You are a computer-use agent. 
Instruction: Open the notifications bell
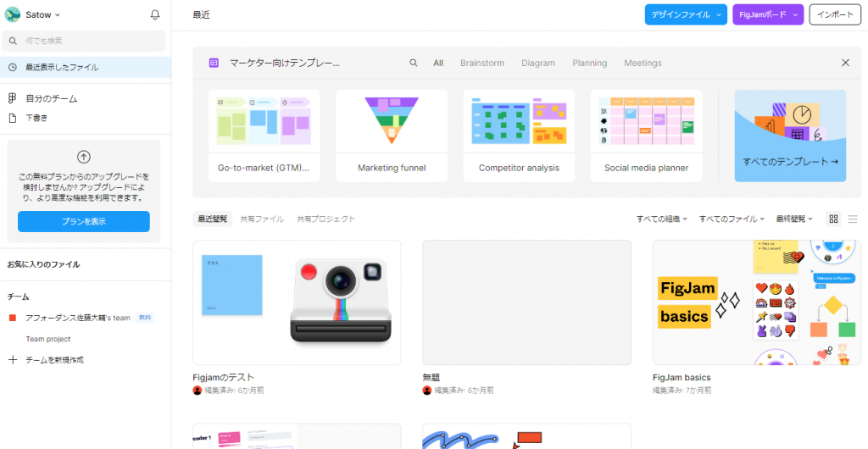coord(155,15)
